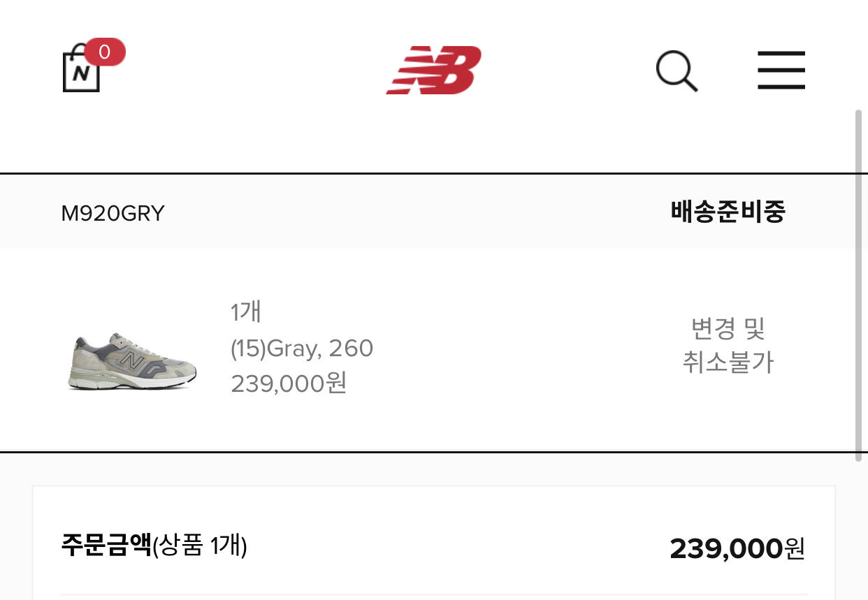Click the item price 239,000원

click(289, 383)
